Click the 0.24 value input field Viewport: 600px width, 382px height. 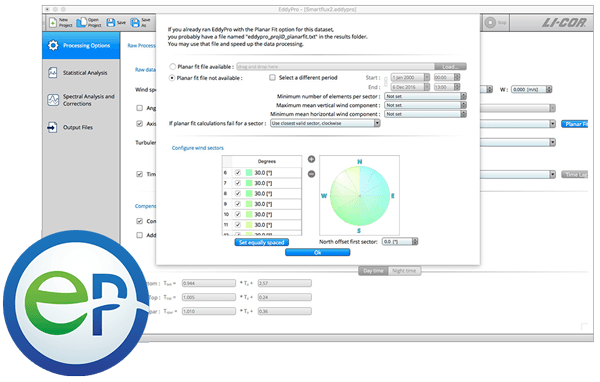[284, 297]
